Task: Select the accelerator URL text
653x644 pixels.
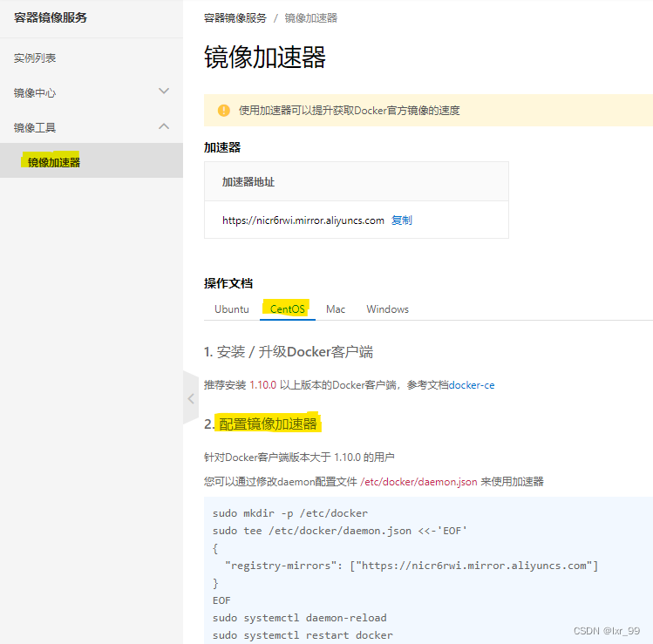Action: click(303, 220)
